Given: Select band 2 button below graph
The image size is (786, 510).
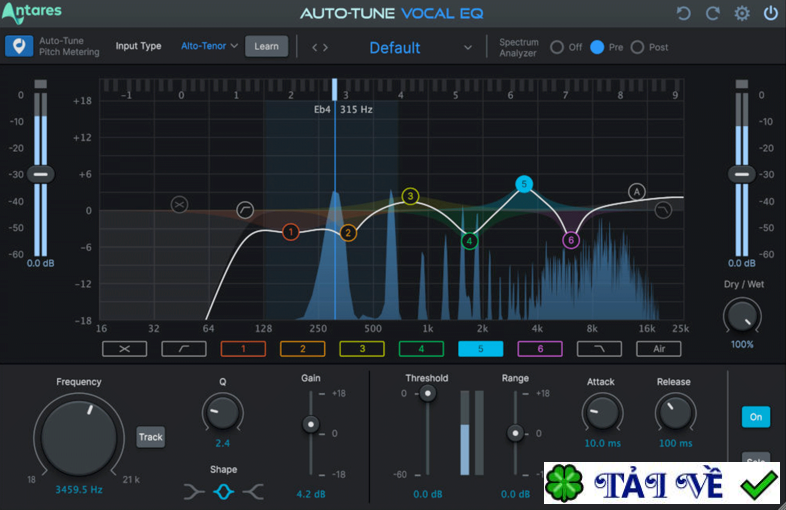Looking at the screenshot, I should tap(302, 349).
